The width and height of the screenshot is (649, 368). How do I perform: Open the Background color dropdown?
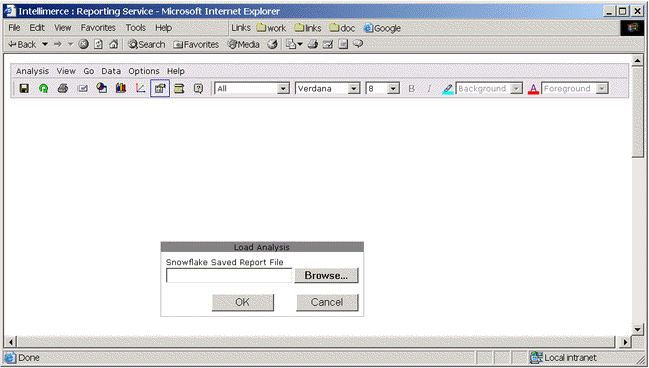click(x=516, y=89)
